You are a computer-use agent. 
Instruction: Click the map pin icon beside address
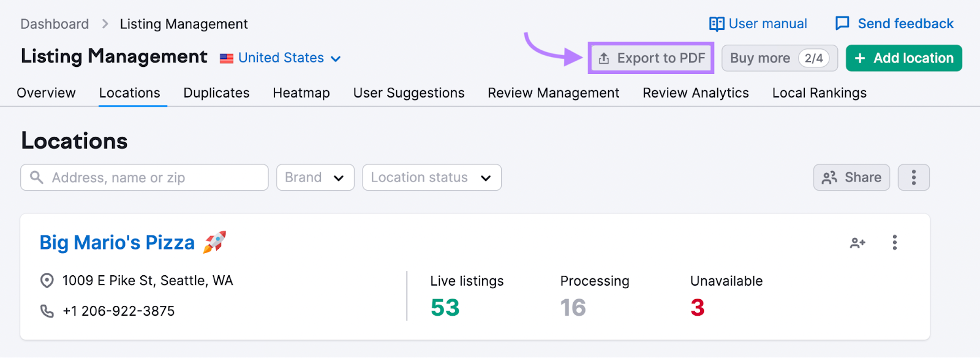47,281
